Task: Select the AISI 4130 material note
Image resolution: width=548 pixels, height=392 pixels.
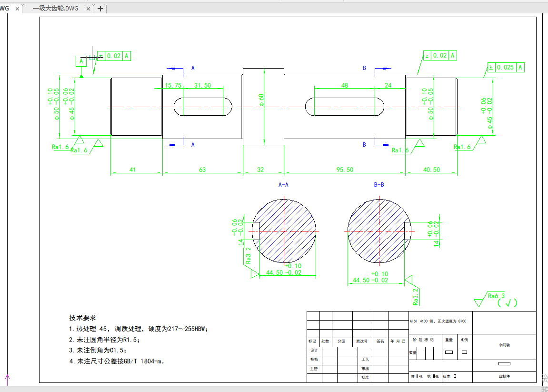Action: [x=438, y=321]
